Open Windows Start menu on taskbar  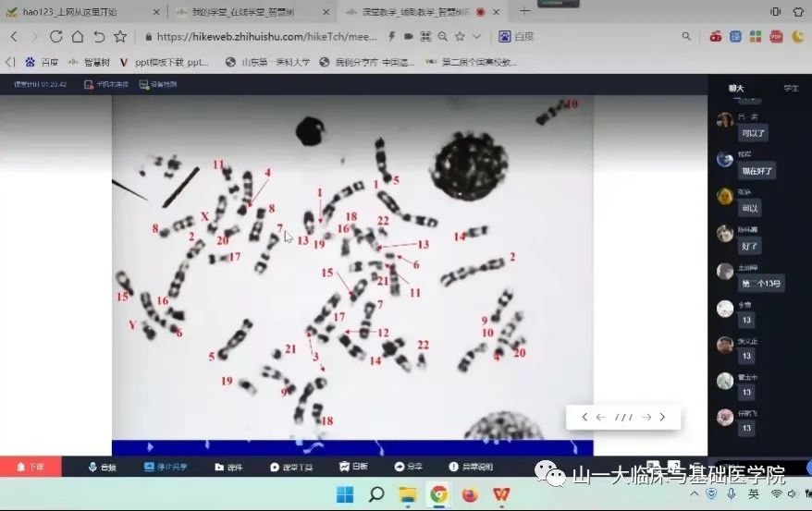pos(345,494)
